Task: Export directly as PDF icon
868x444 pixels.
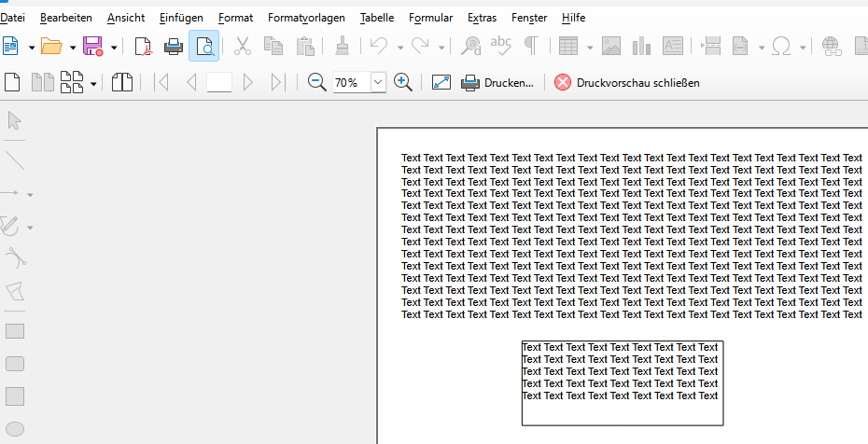Action: click(x=144, y=47)
